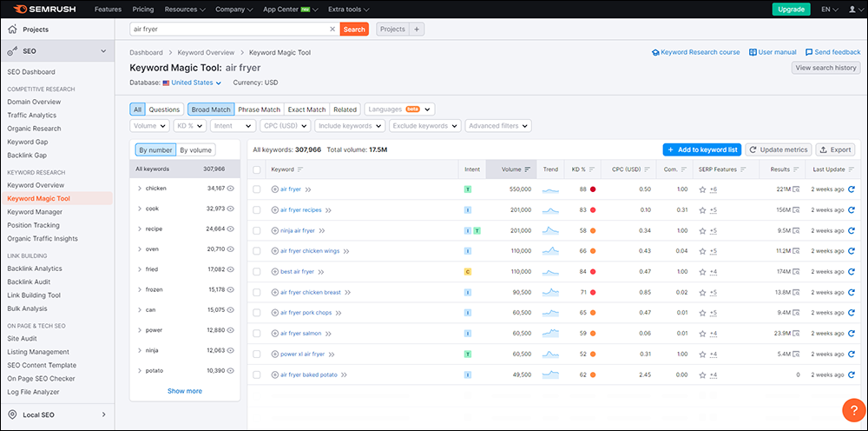Click Show more under keyword groups

[x=185, y=391]
